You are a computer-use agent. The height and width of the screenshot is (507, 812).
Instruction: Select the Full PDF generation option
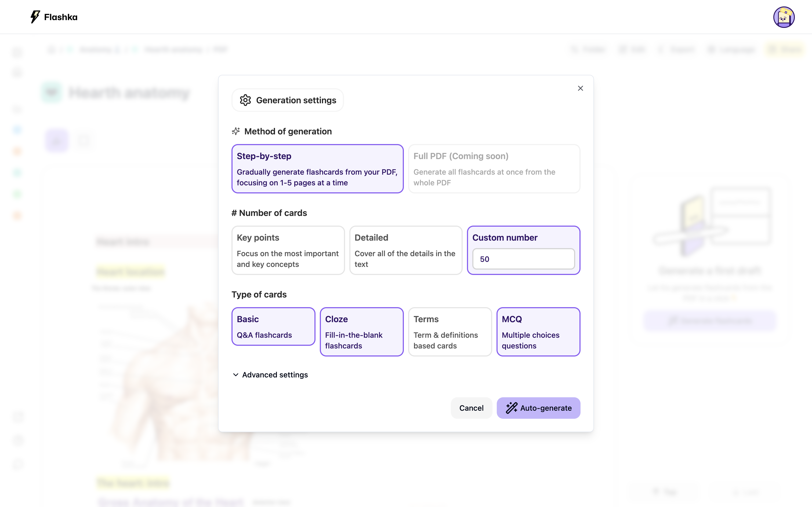(x=494, y=169)
